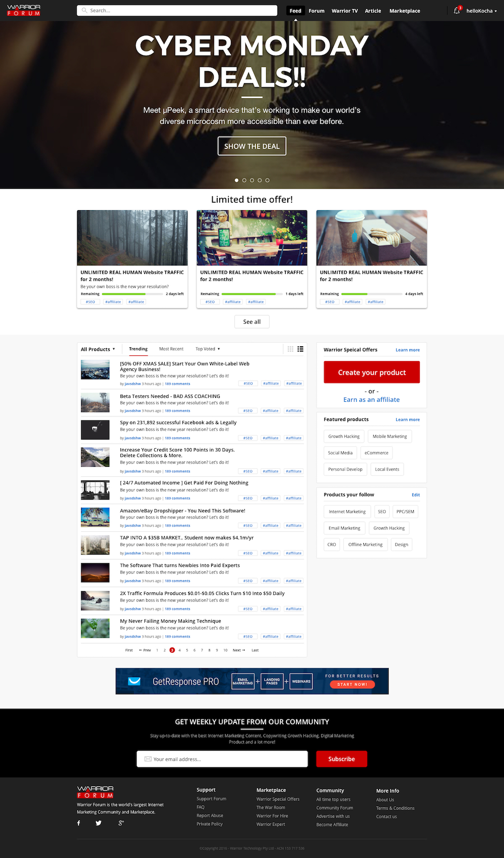Click the search magnifier icon
The width and height of the screenshot is (504, 858).
[x=84, y=11]
